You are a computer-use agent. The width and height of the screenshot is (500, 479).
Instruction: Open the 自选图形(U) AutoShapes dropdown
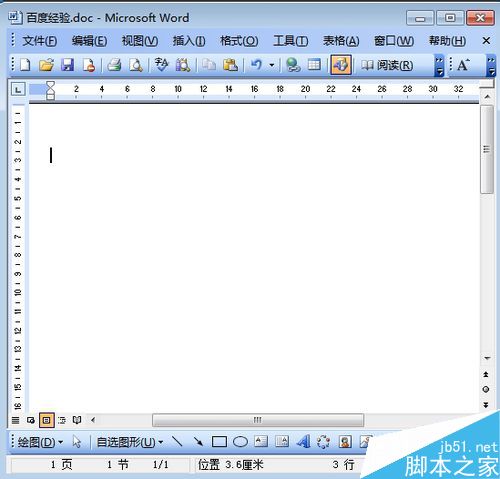(130, 442)
